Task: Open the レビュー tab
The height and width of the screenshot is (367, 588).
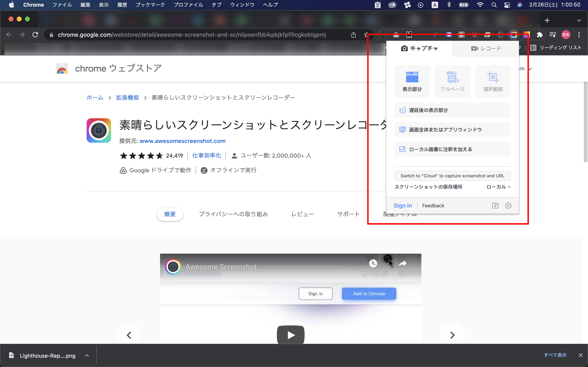Action: tap(303, 214)
